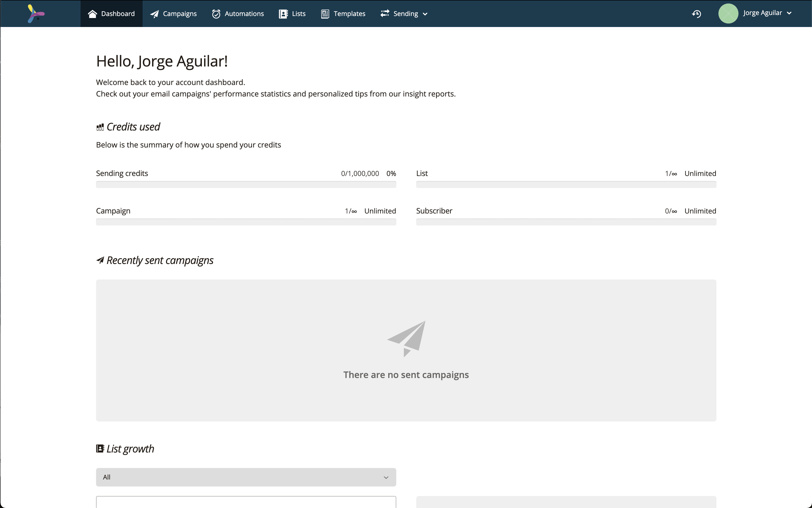Open the Dashboard tab
812x508 pixels.
click(112, 13)
